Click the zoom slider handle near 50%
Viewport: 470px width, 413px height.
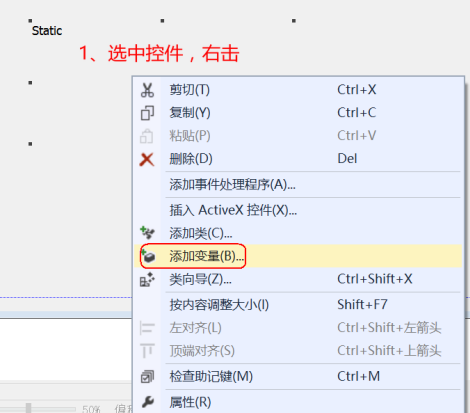29,408
